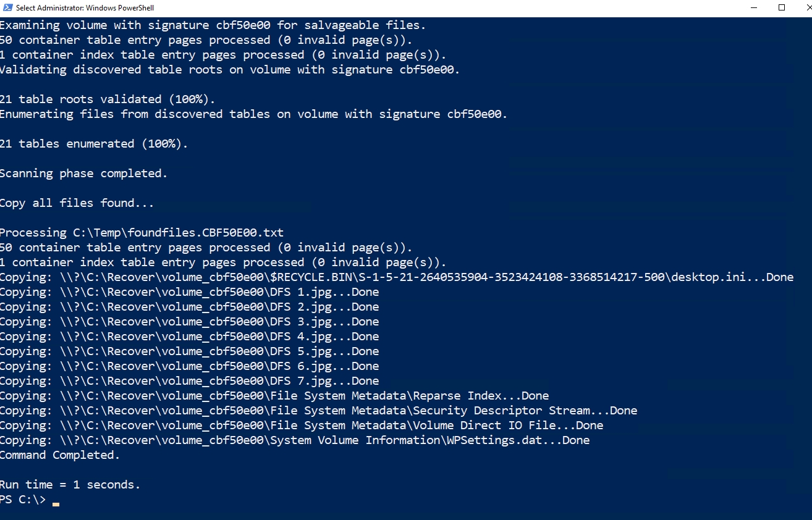Click the 'PS C:\>' prompt text
812x520 pixels.
[x=23, y=500]
